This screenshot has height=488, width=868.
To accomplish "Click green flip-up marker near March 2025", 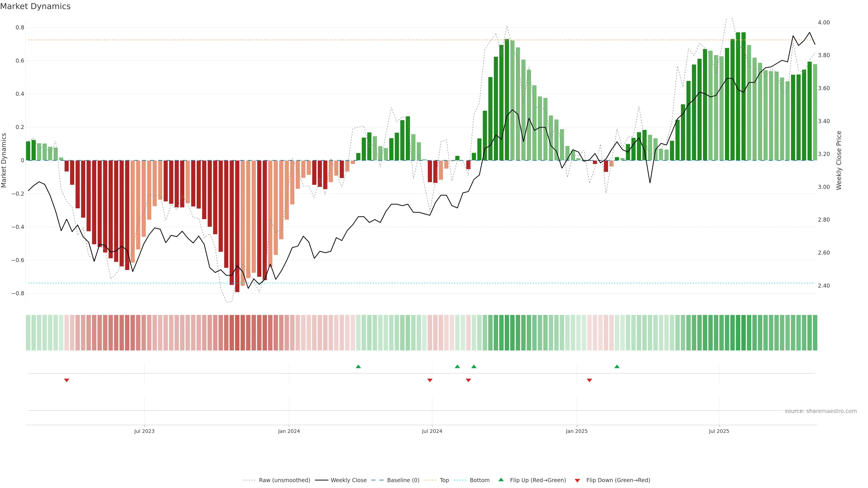I will pos(617,366).
